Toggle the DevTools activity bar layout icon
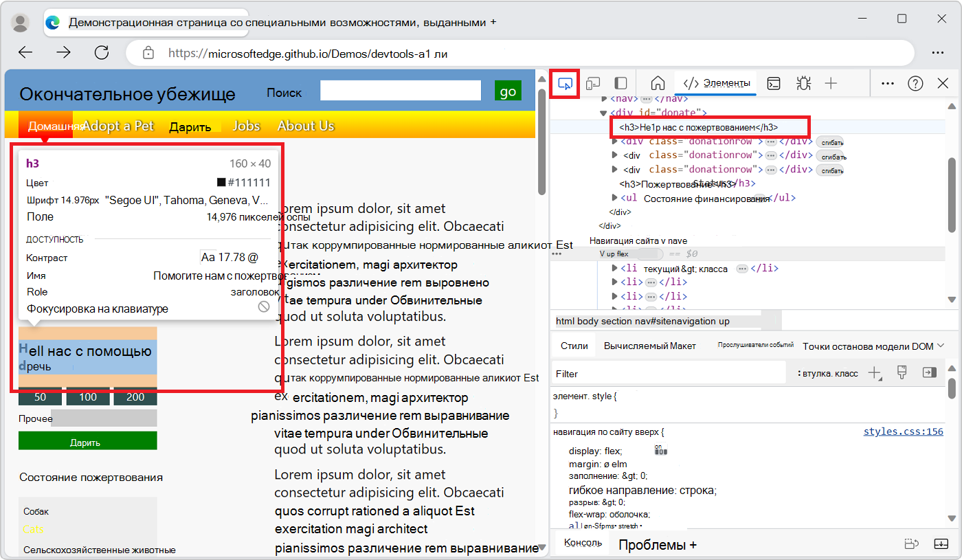Image resolution: width=962 pixels, height=560 pixels. tap(620, 83)
